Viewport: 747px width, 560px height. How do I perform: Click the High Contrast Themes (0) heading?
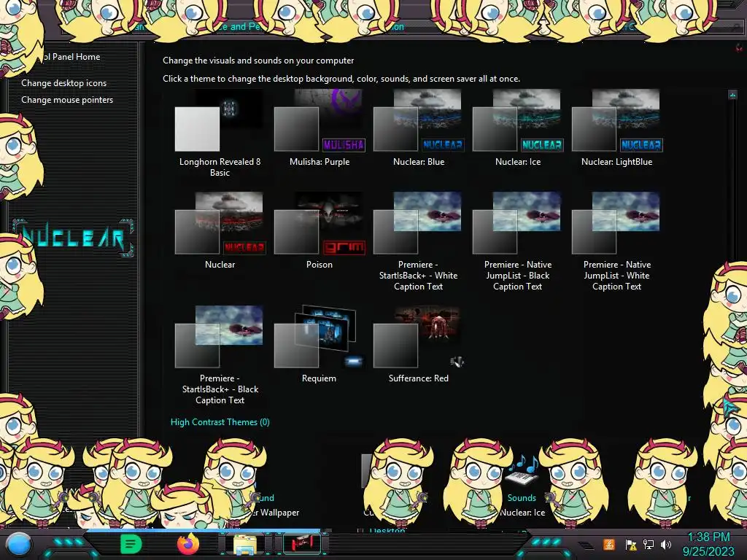tap(220, 422)
